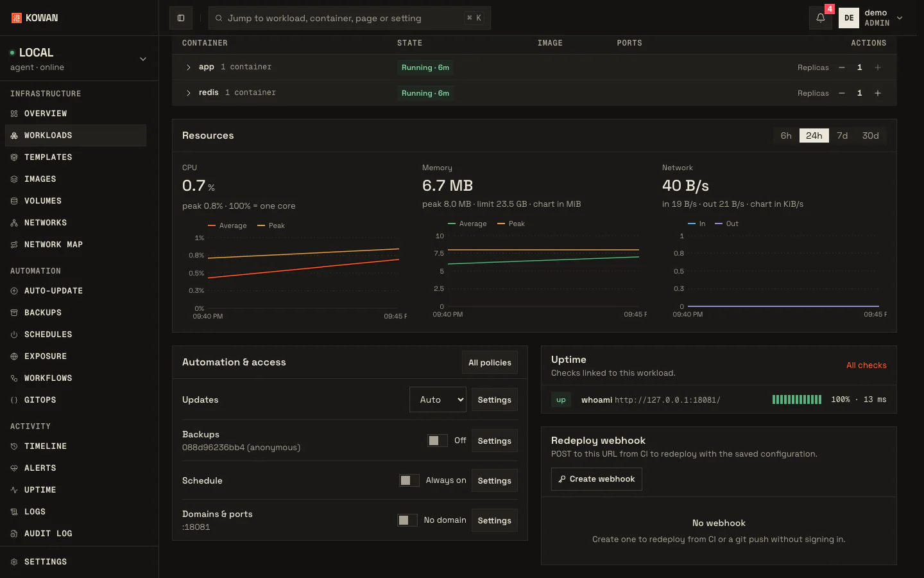Expand the app container row

pyautogui.click(x=189, y=67)
